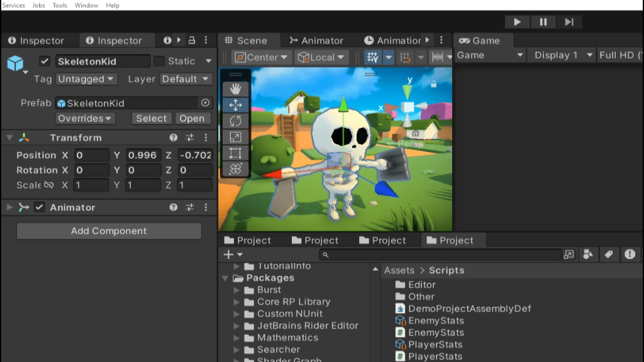The width and height of the screenshot is (644, 362).
Task: Select the Move tool
Action: point(235,105)
